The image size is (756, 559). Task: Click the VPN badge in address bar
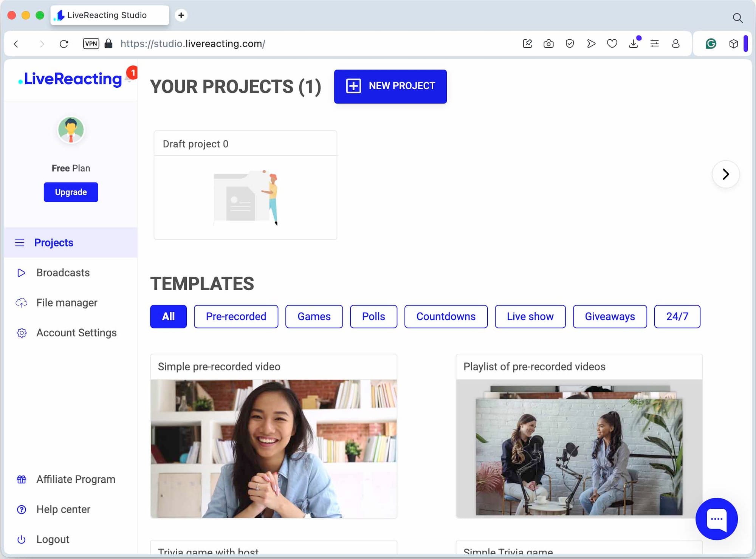pyautogui.click(x=91, y=44)
